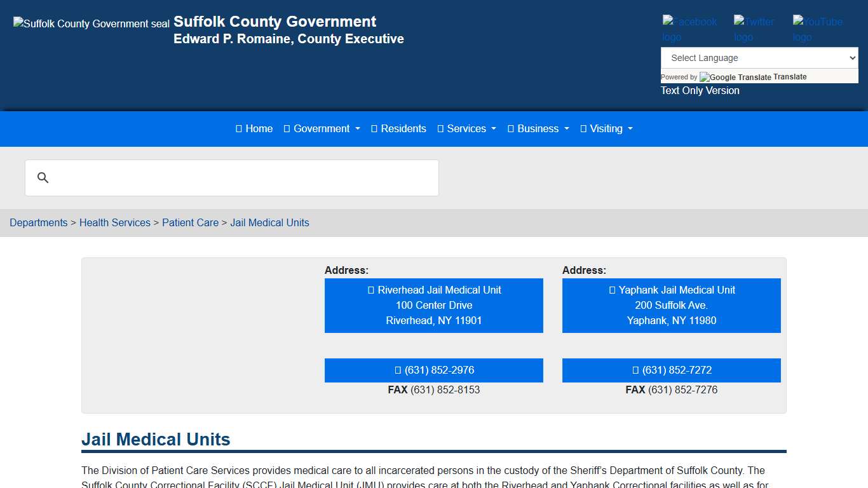Click the search magnifier icon
Screen dimensions: 868x488
click(43, 178)
